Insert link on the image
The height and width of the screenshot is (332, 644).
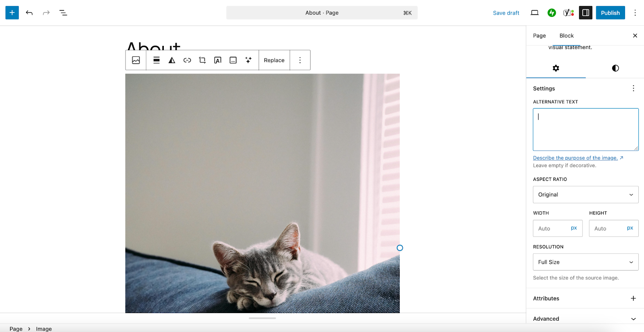tap(187, 60)
